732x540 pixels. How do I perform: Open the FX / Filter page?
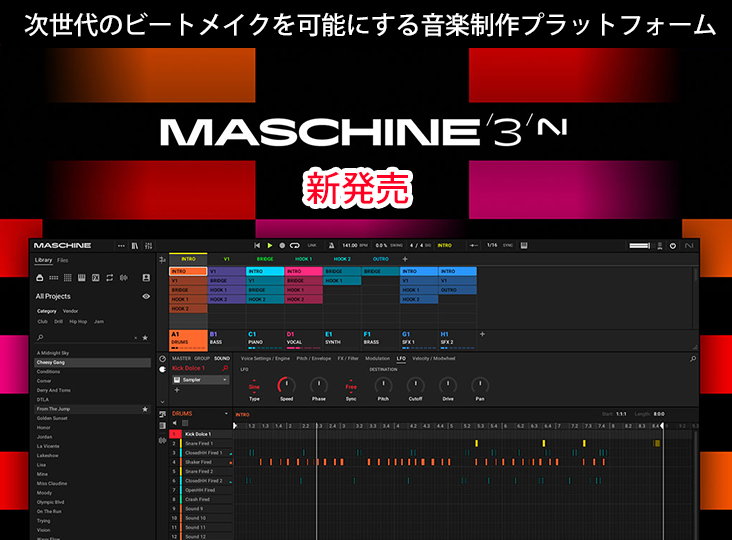click(348, 358)
